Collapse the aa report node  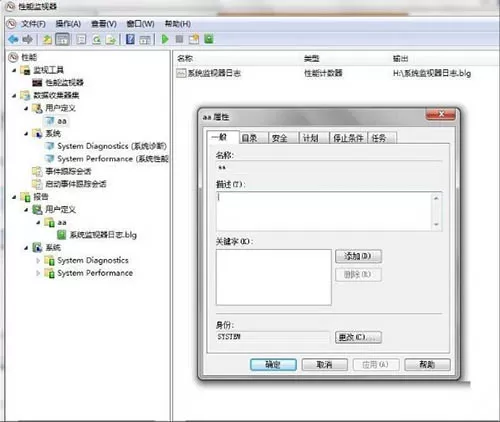(38, 222)
